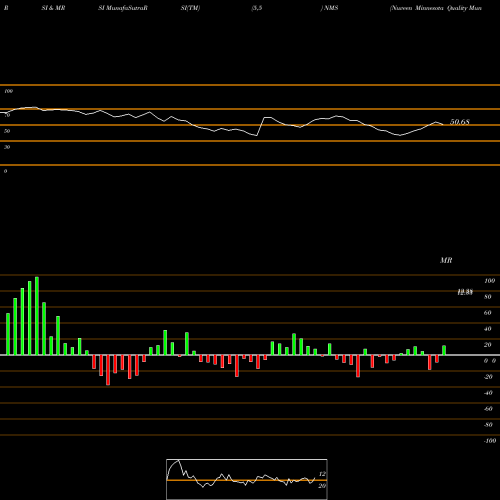Click the RSI value label 50.68
500x500 pixels.
point(460,122)
